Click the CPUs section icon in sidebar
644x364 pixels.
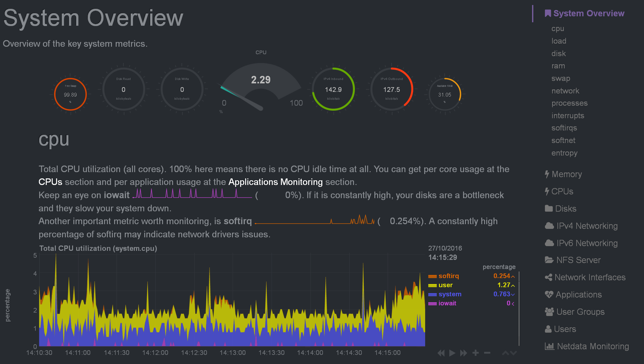click(547, 191)
